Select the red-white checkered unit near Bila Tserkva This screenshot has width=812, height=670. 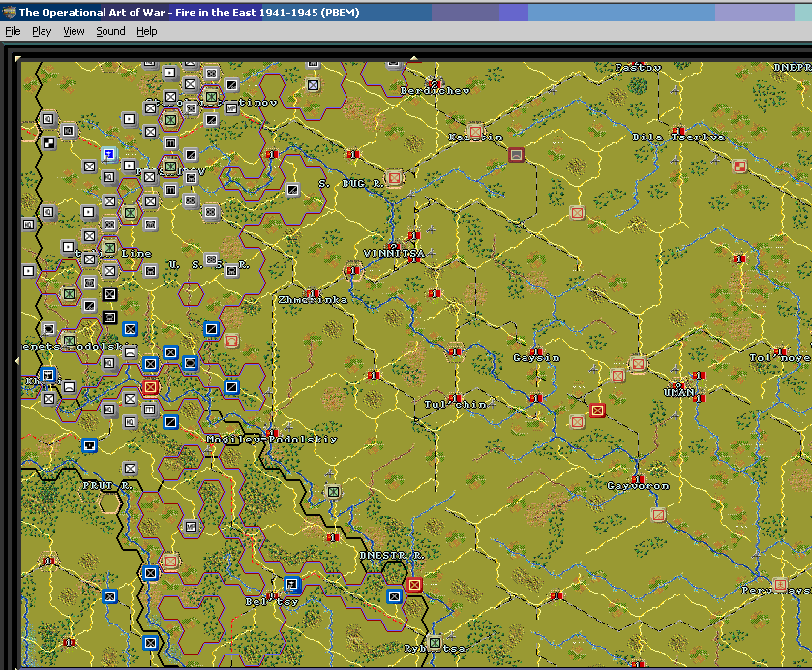[740, 166]
